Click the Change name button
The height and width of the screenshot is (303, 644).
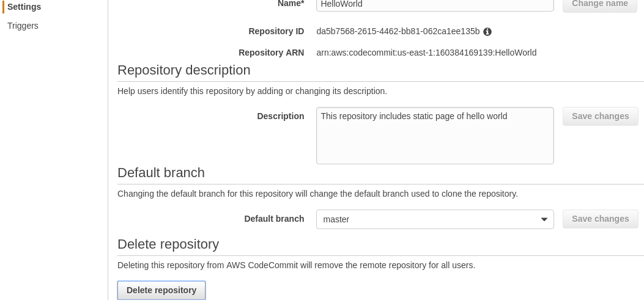point(599,4)
